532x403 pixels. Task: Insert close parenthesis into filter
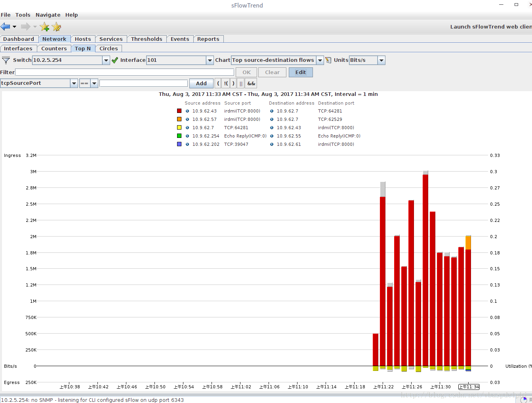click(233, 83)
